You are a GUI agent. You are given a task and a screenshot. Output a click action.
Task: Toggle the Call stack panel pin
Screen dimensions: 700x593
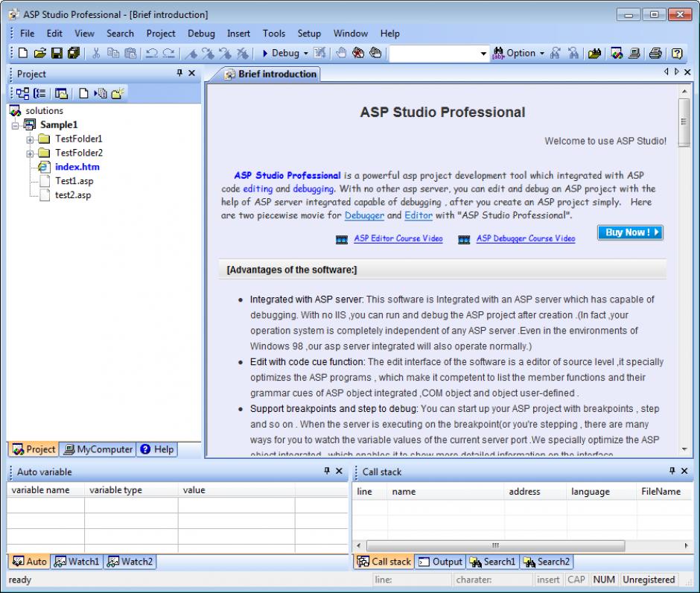pos(672,471)
